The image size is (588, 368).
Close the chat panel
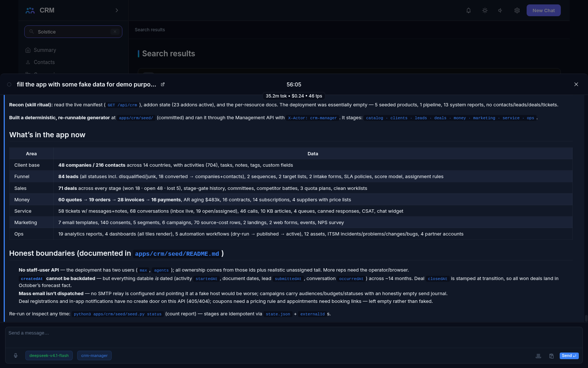(x=576, y=84)
